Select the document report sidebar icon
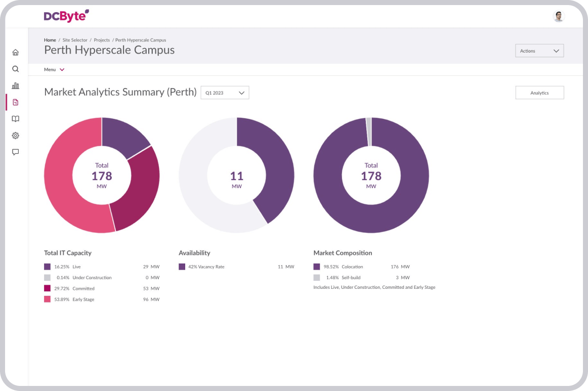Image resolution: width=588 pixels, height=391 pixels. click(16, 102)
